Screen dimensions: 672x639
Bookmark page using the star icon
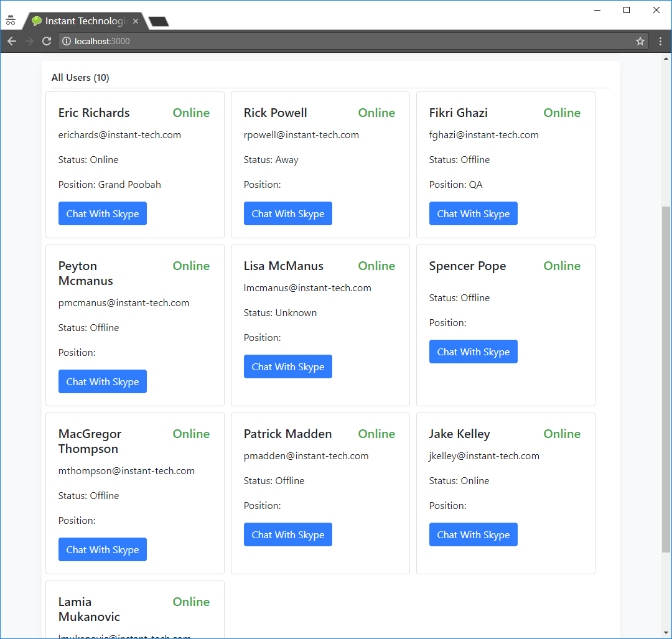[640, 41]
